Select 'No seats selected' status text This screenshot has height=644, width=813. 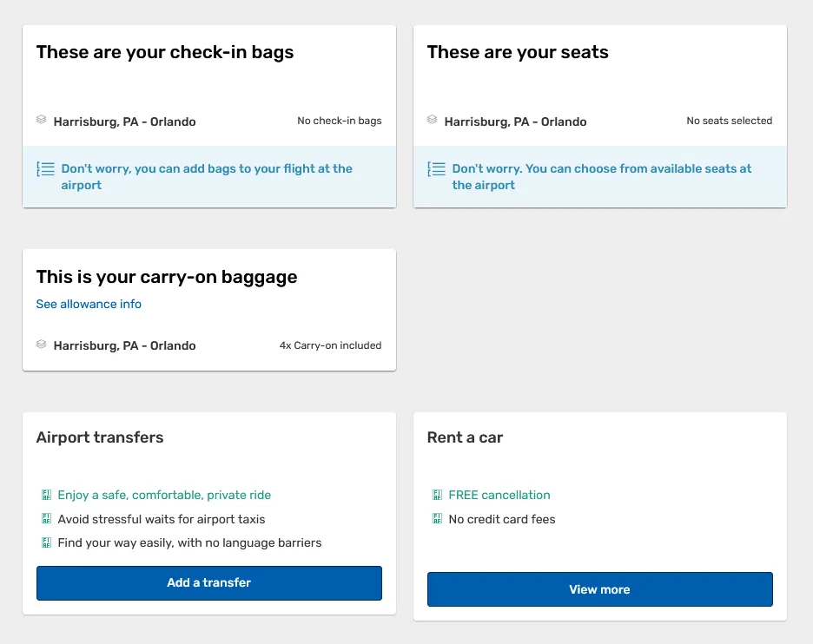pos(729,121)
